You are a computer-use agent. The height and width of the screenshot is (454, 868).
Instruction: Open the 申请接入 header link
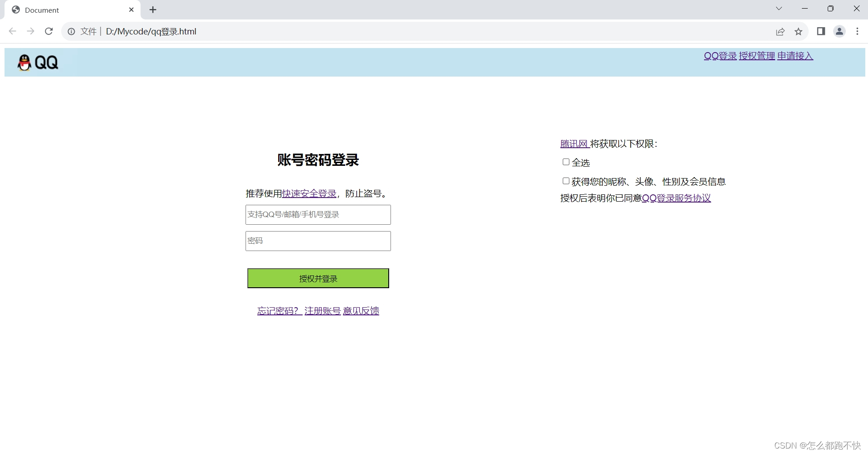coord(795,56)
